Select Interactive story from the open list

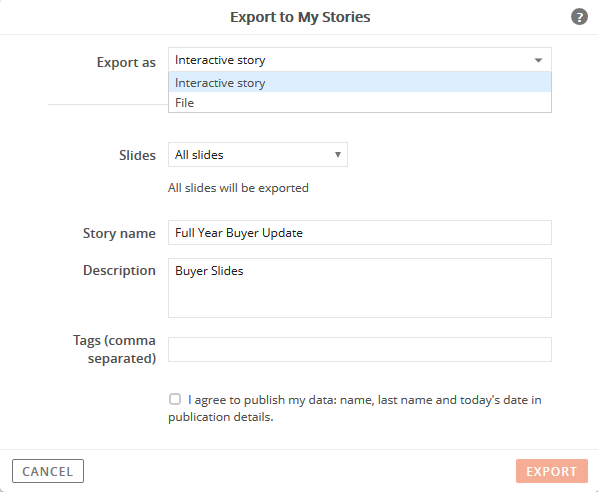360,82
